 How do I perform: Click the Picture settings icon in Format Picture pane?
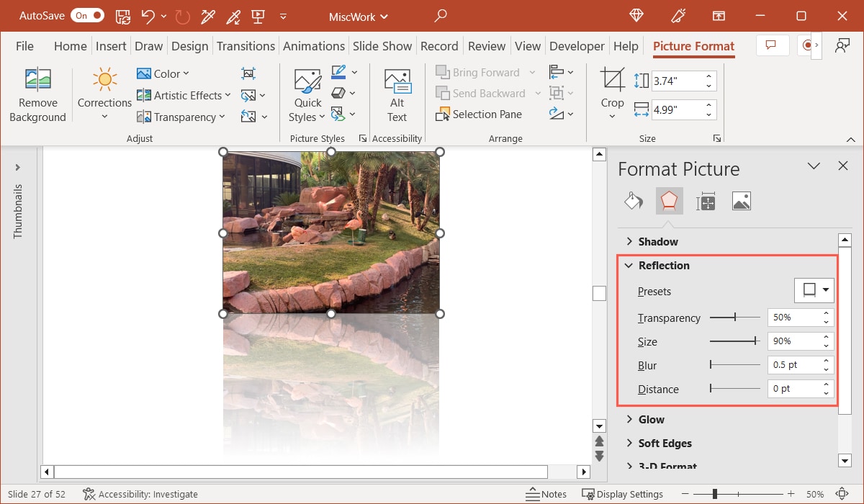click(742, 201)
